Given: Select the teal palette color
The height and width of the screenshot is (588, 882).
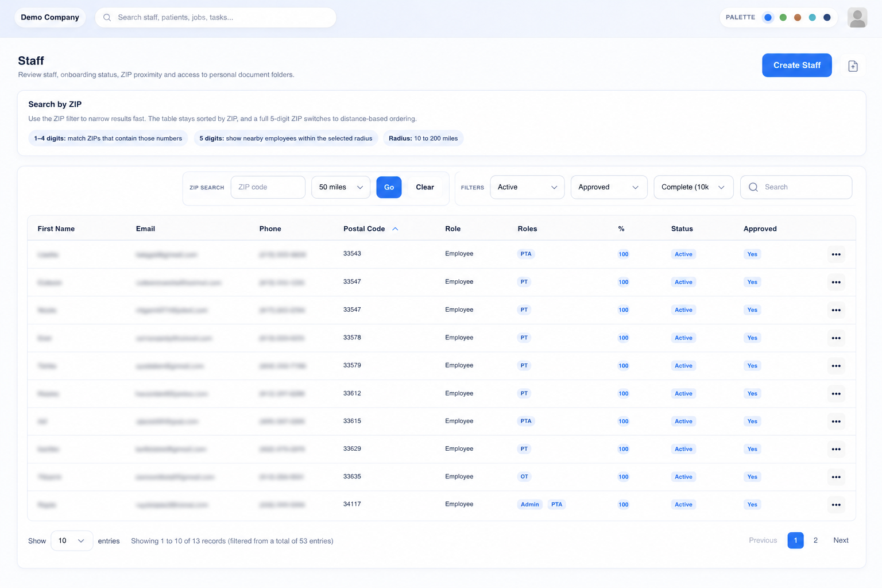Looking at the screenshot, I should click(x=812, y=17).
